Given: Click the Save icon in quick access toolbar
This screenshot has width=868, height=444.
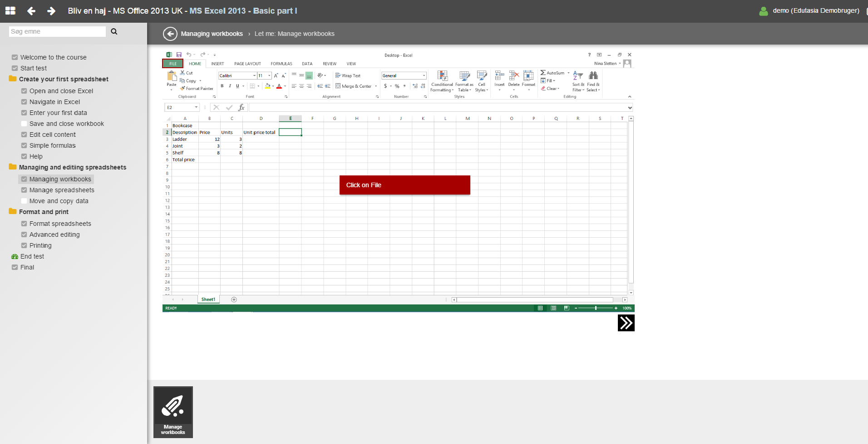Looking at the screenshot, I should point(179,55).
